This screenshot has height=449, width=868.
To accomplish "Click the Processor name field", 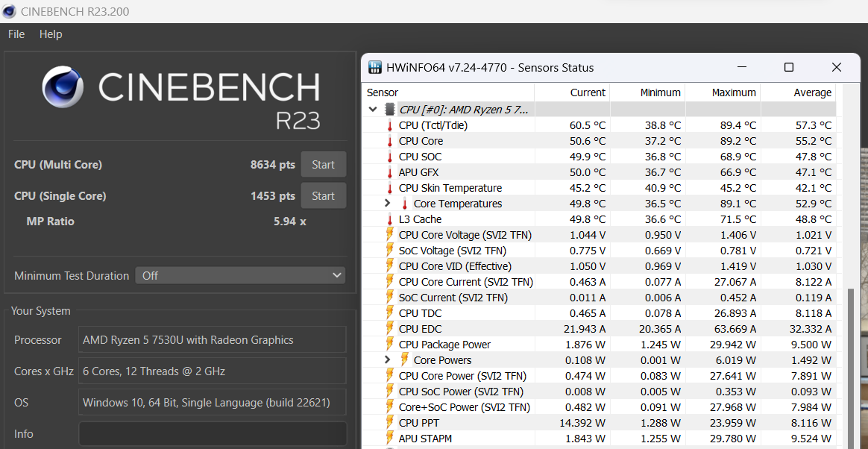I will point(213,339).
